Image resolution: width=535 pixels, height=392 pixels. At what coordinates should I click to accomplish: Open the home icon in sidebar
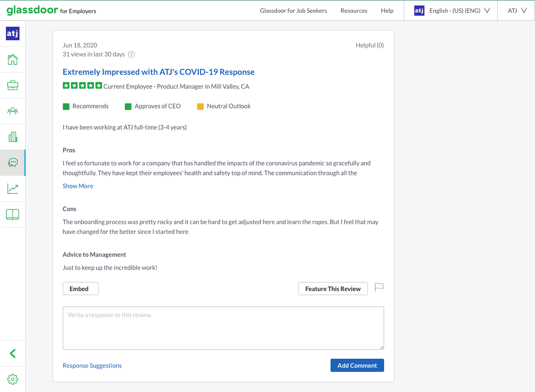[13, 59]
